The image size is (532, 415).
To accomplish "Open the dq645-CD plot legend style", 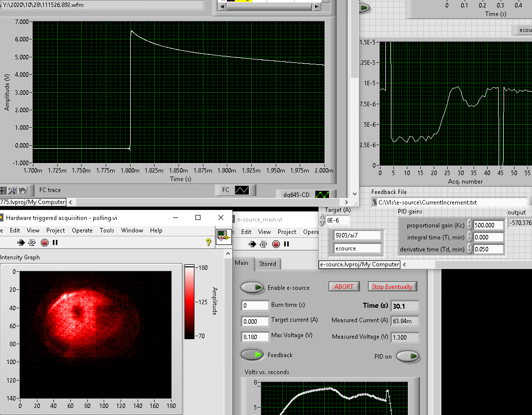I will pos(322,194).
